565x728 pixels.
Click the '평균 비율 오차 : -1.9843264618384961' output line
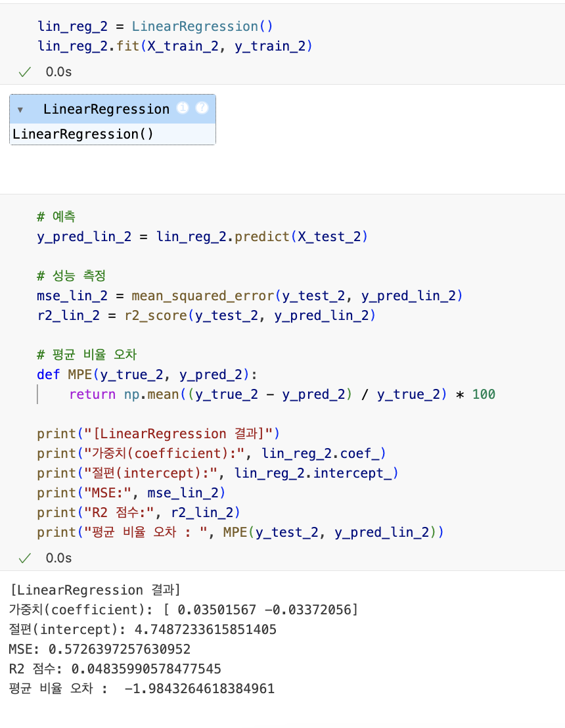pos(142,689)
